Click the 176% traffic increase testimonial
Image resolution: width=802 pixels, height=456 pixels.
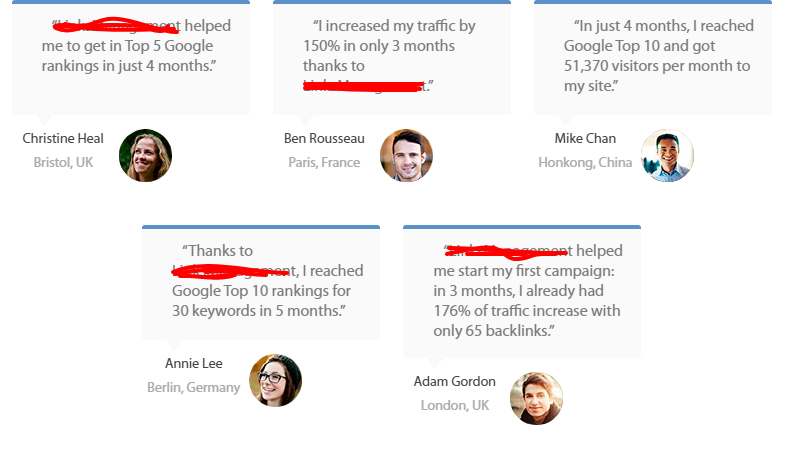[x=522, y=290]
